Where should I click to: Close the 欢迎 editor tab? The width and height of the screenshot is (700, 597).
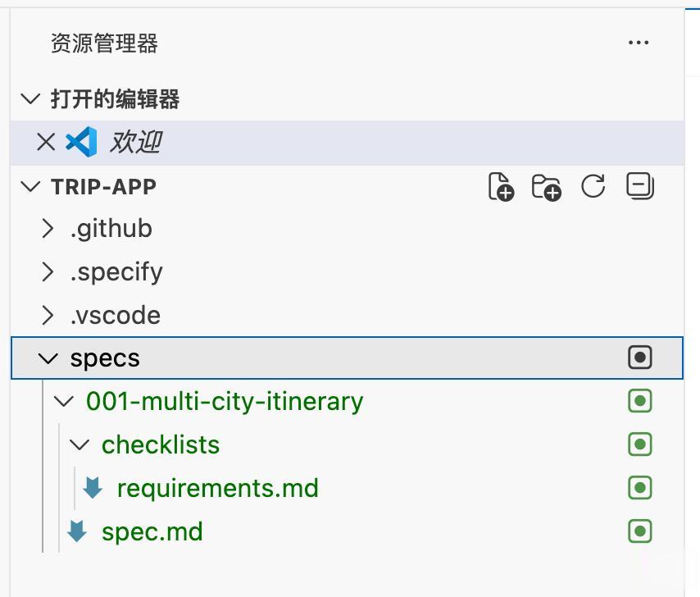pyautogui.click(x=46, y=143)
